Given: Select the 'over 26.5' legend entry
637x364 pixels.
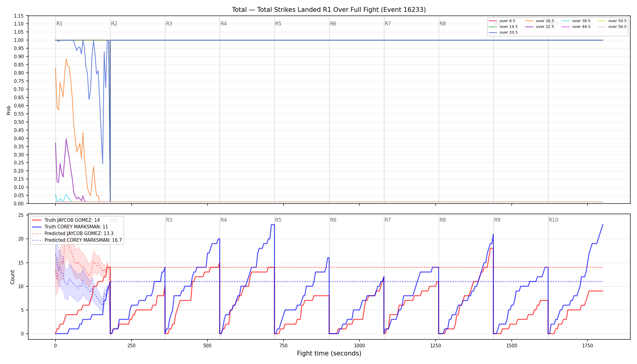Looking at the screenshot, I should pyautogui.click(x=540, y=21).
